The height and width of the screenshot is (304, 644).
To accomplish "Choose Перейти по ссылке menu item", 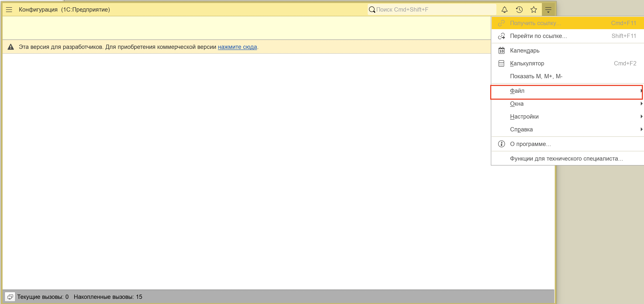I will 567,36.
